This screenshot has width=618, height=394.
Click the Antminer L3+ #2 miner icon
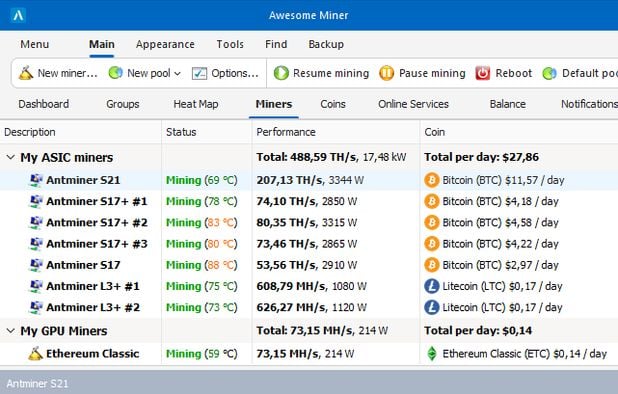pyautogui.click(x=36, y=307)
